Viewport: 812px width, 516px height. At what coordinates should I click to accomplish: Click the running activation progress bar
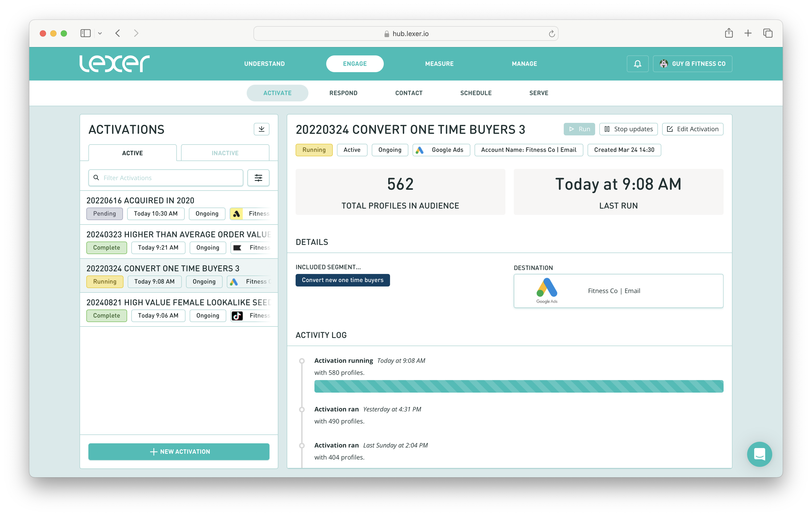[x=519, y=386]
